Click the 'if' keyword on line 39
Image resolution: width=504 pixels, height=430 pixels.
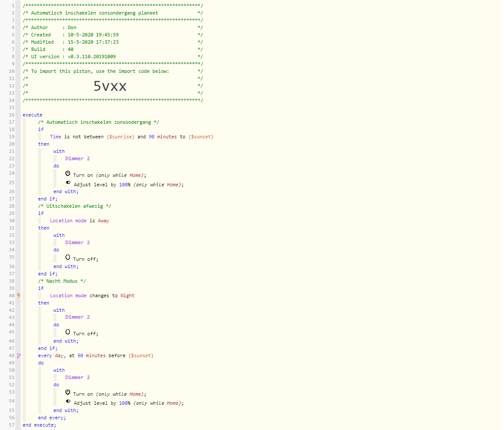coord(41,288)
